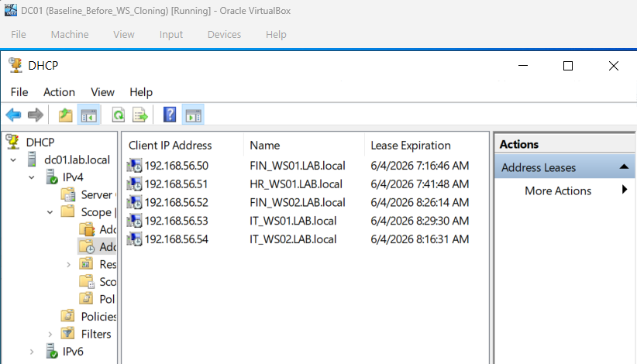Collapse the dc01.lab.local node chevron

(13, 160)
